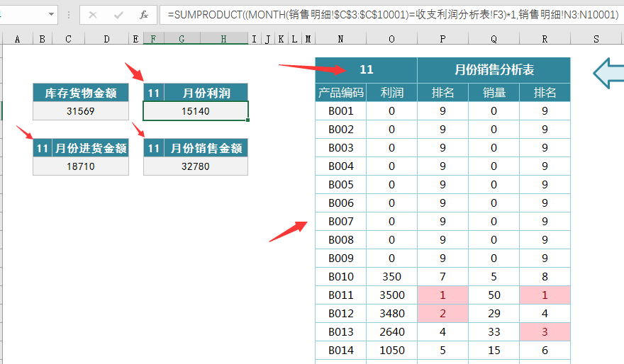Select column header C
This screenshot has width=624, height=364.
(x=69, y=39)
